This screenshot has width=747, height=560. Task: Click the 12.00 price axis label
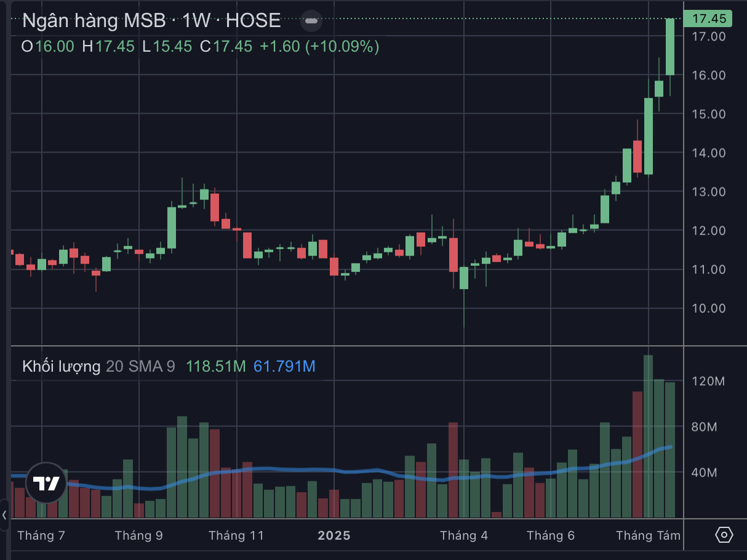[x=709, y=231]
